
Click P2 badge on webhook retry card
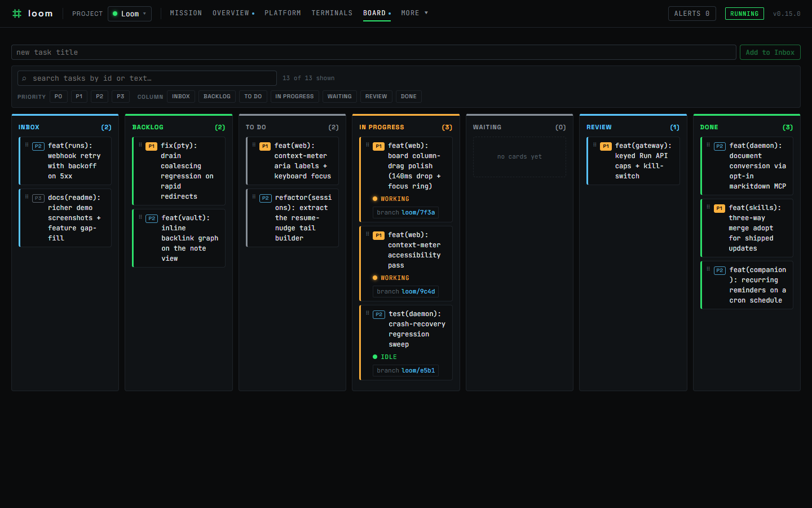[x=38, y=146]
